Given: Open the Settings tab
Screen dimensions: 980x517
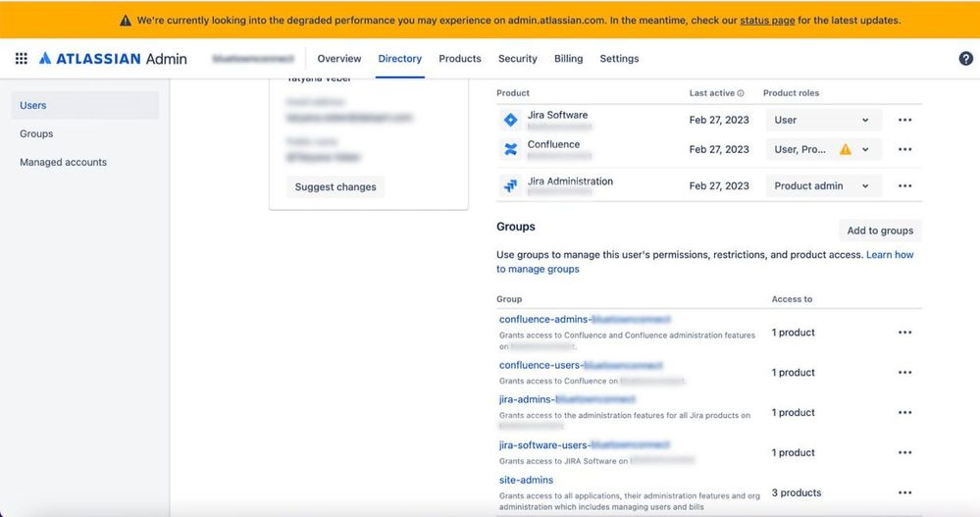Looking at the screenshot, I should coord(619,58).
